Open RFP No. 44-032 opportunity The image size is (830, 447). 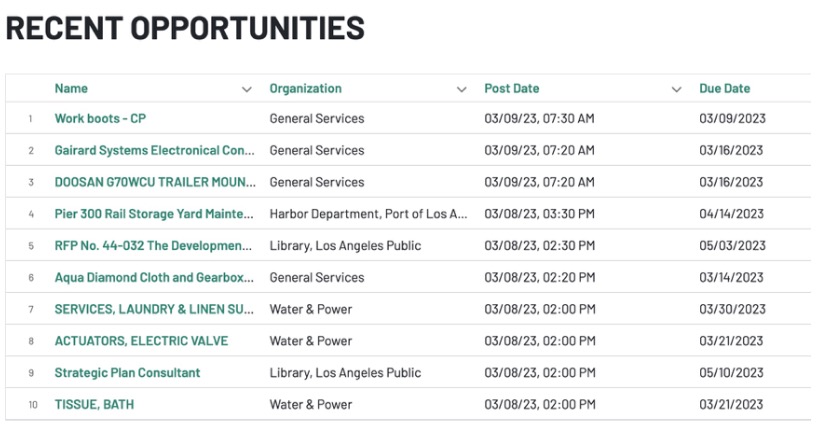point(153,246)
